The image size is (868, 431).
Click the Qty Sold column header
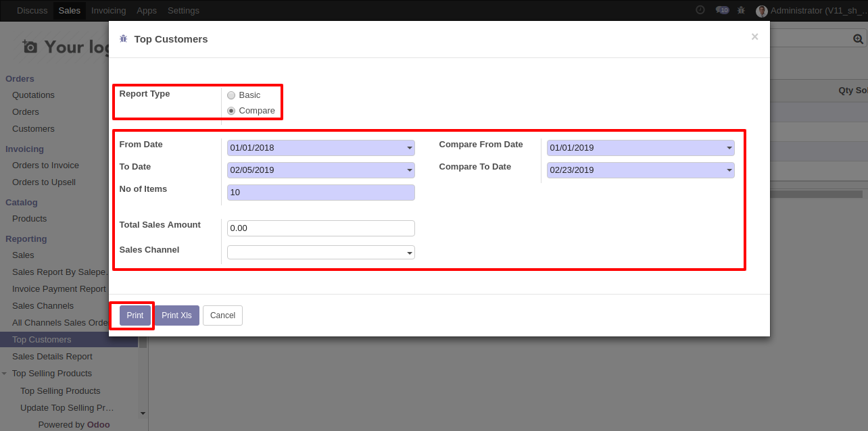click(x=852, y=91)
